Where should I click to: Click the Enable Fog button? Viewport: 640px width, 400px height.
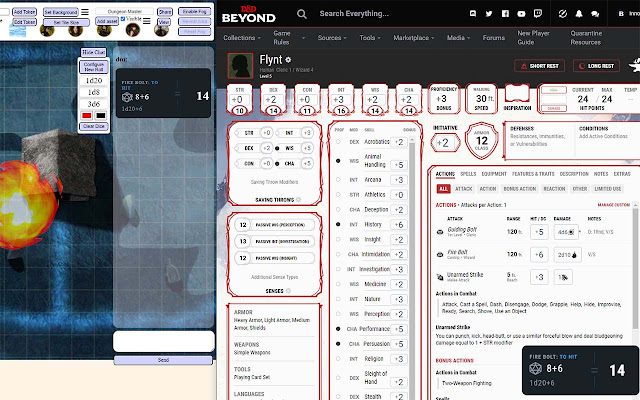(x=194, y=11)
